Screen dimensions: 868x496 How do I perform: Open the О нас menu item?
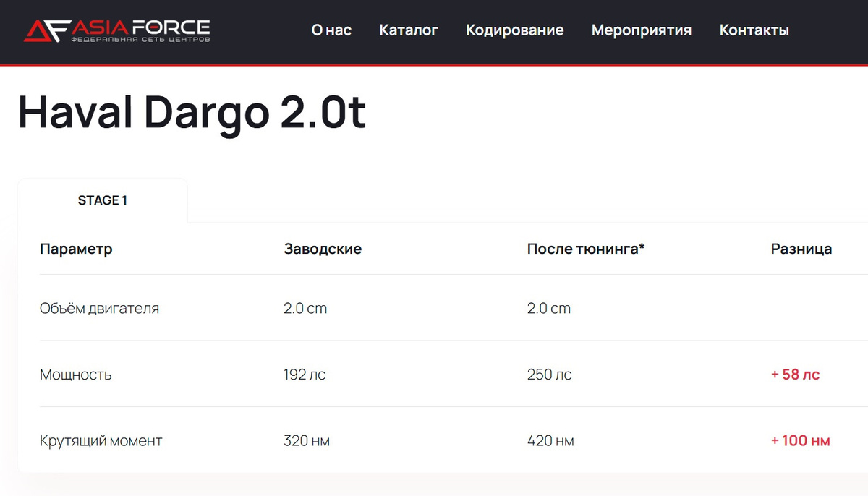click(331, 30)
